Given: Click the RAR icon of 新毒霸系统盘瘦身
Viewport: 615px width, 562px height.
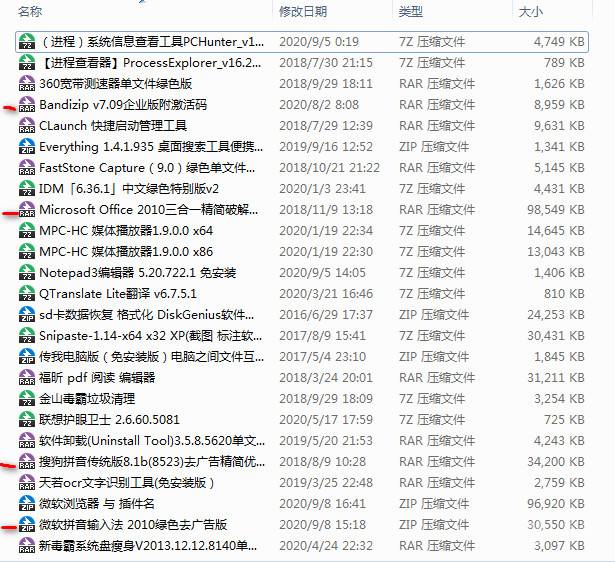Looking at the screenshot, I should [27, 546].
